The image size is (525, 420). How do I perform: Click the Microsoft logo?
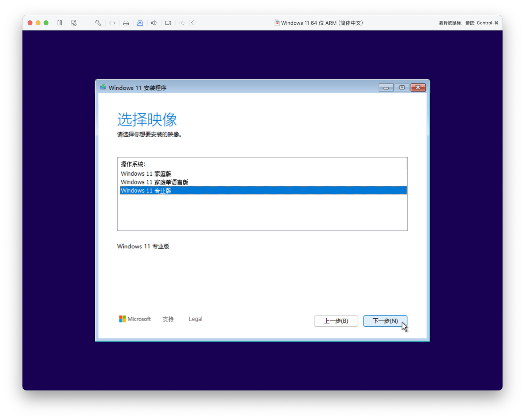(135, 319)
